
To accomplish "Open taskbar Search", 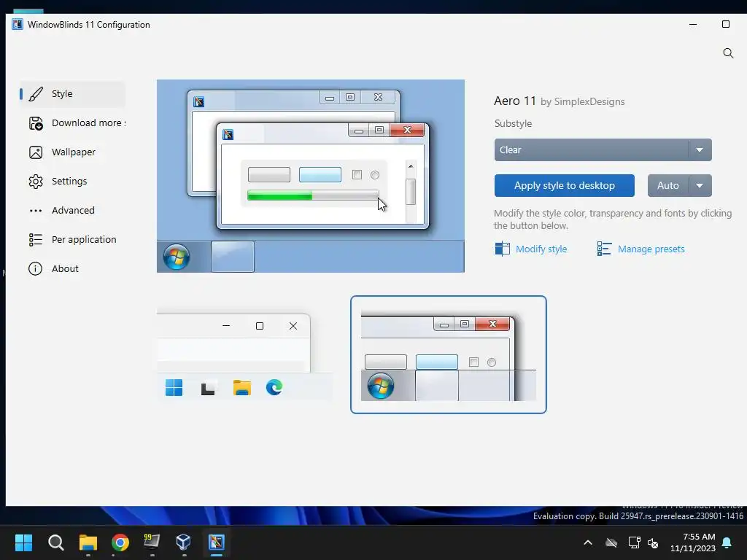I will (x=55, y=542).
